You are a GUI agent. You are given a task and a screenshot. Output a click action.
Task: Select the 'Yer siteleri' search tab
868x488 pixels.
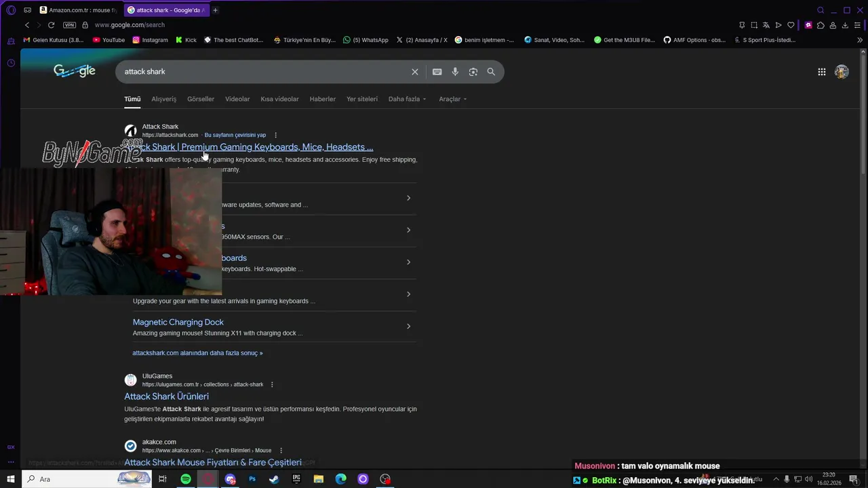point(362,99)
